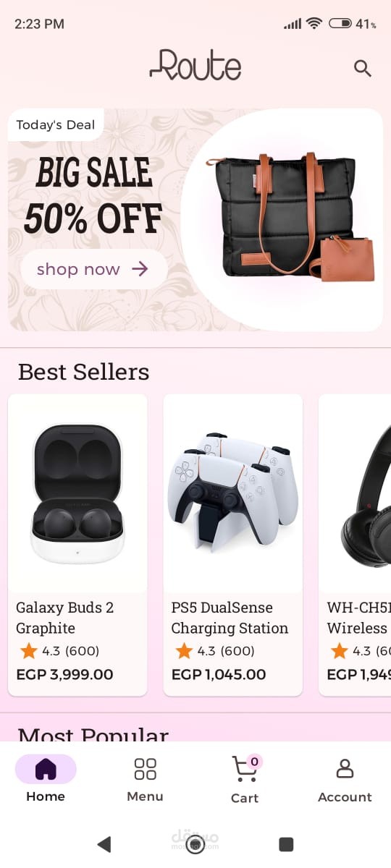This screenshot has height=868, width=391.
Task: Open the Account profile icon
Action: tap(345, 769)
